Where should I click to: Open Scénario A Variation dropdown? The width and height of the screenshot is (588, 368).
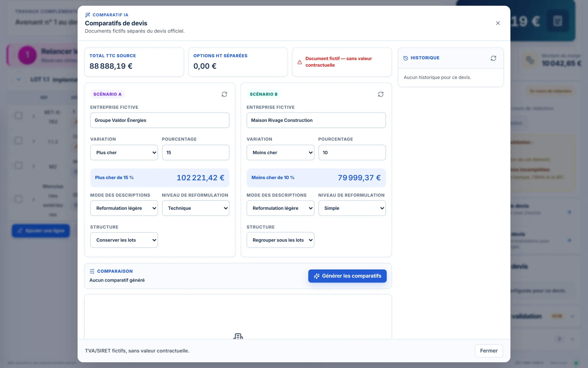[124, 153]
